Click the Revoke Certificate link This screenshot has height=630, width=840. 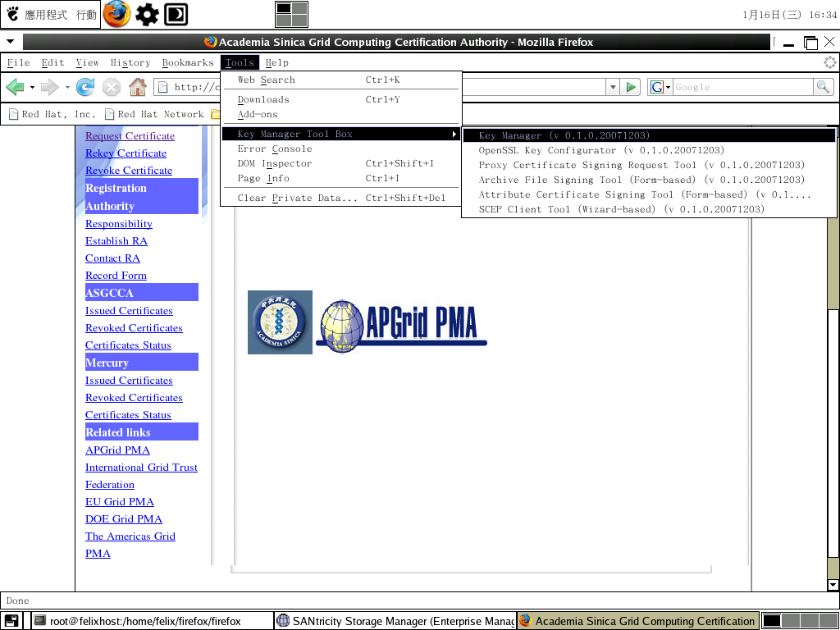coord(129,171)
